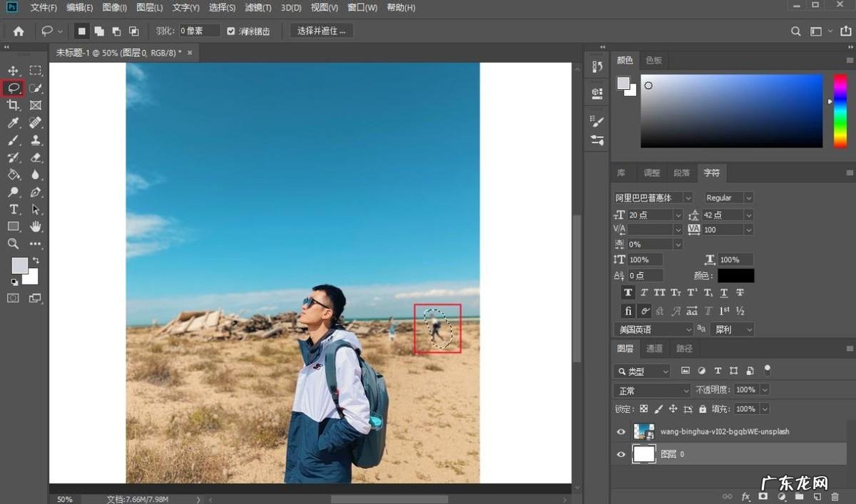The width and height of the screenshot is (856, 504).
Task: Select the Crop tool
Action: pos(13,105)
